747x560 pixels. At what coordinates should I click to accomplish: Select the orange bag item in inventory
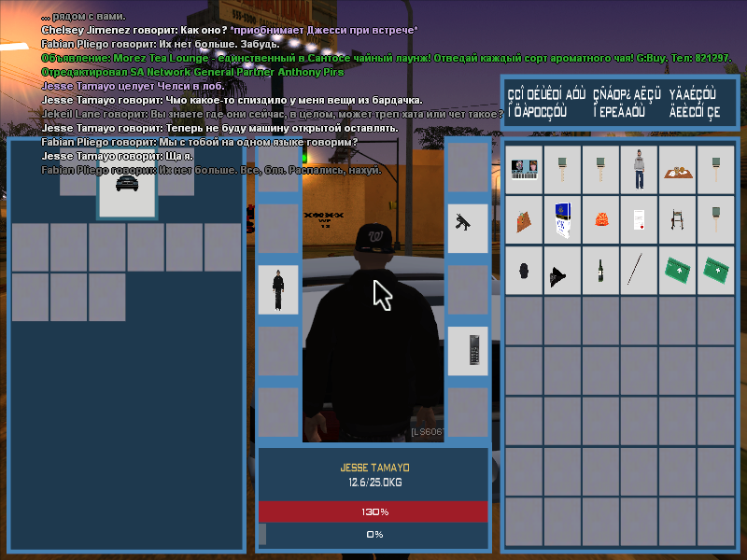coord(600,220)
